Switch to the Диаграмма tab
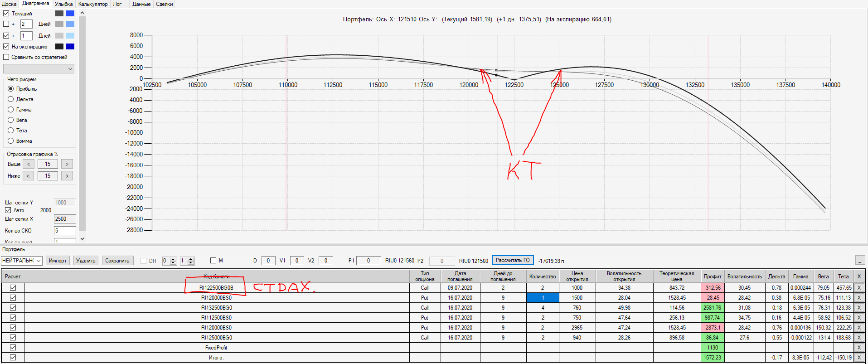Screen dimensions: 868x364 pos(36,4)
